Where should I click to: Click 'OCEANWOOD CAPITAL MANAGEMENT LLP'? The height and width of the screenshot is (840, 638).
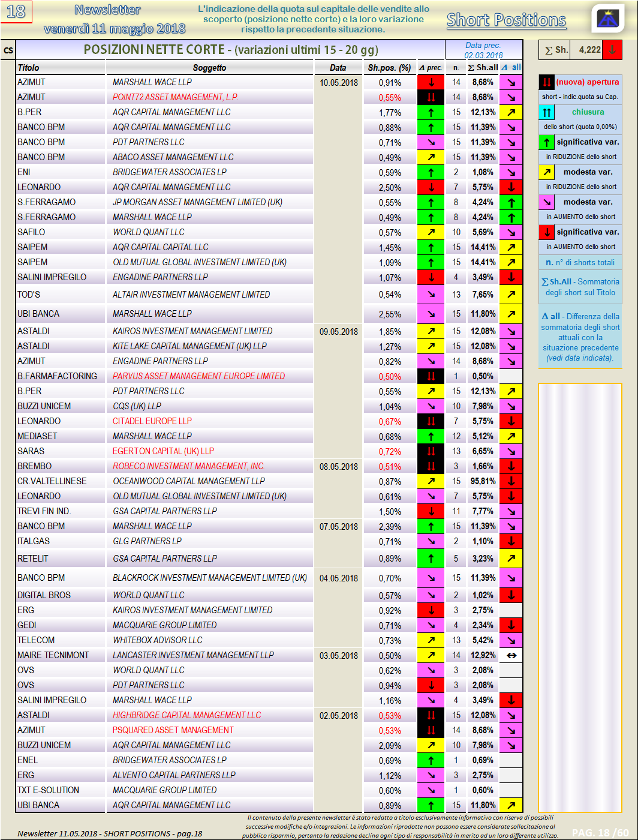pyautogui.click(x=189, y=481)
